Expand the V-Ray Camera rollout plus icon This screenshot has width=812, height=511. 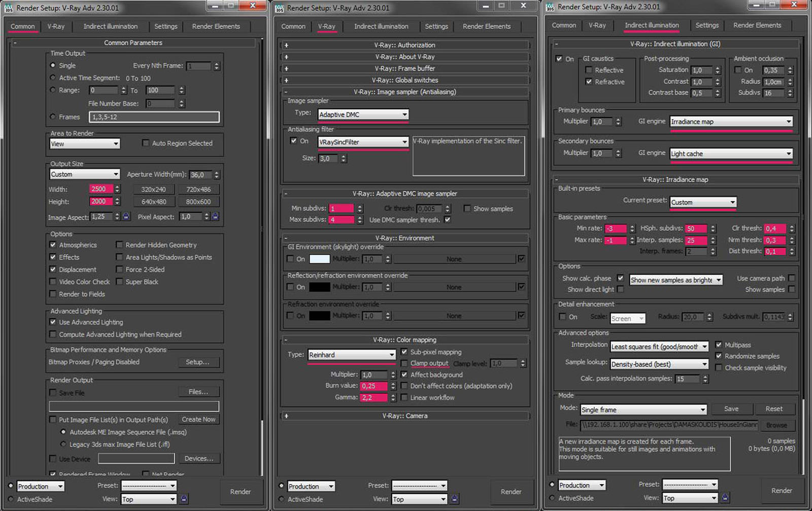(286, 416)
